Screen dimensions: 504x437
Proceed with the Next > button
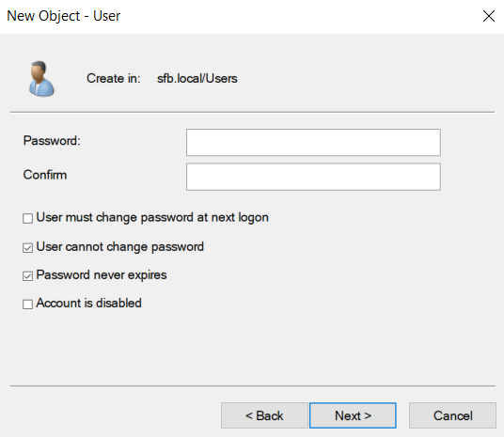coord(353,415)
